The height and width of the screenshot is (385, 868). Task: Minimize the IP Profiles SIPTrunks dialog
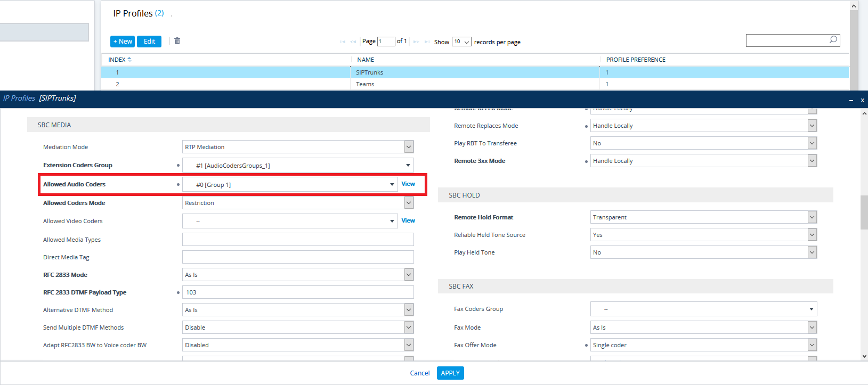[851, 100]
